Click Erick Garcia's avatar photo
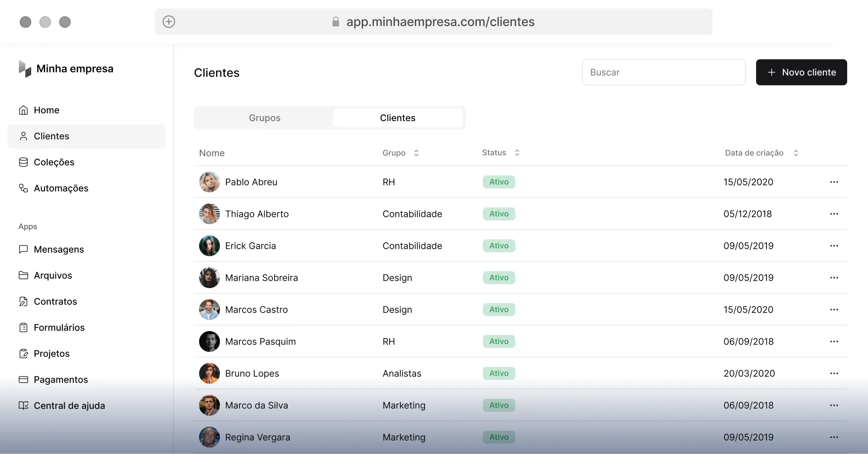This screenshot has height=454, width=868. click(x=210, y=246)
